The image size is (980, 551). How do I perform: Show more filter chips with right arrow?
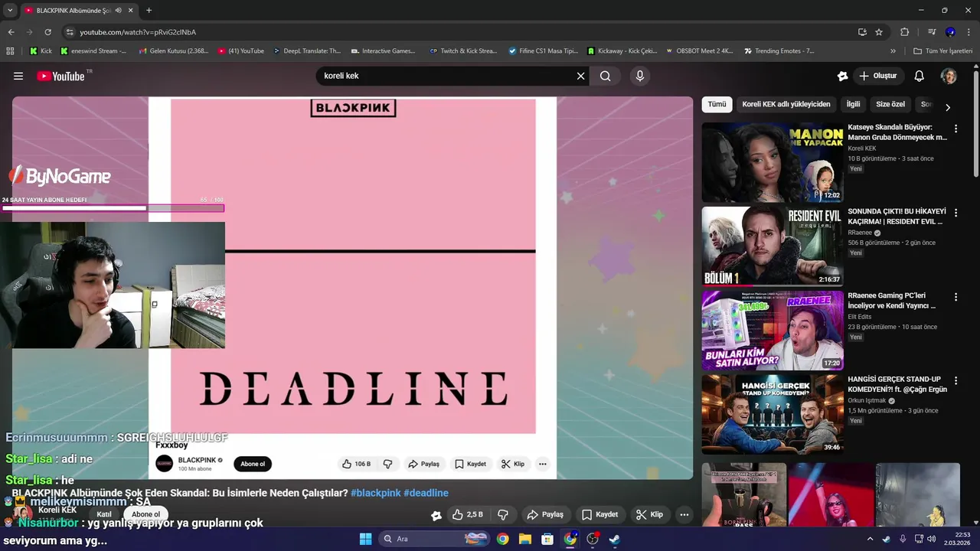click(x=948, y=107)
